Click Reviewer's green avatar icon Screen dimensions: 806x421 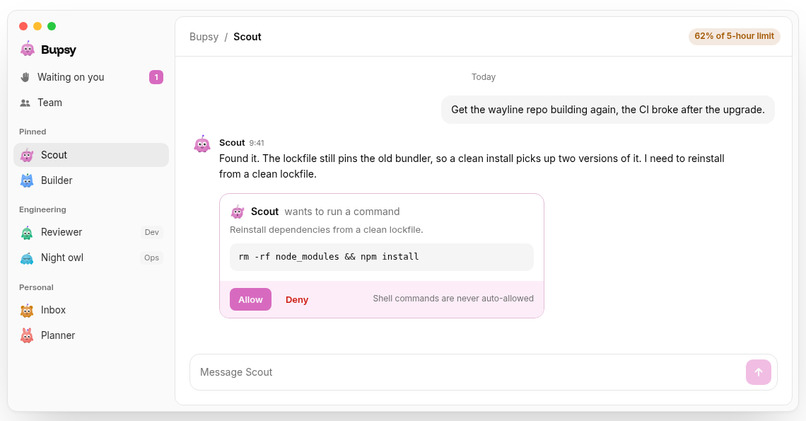(x=27, y=232)
